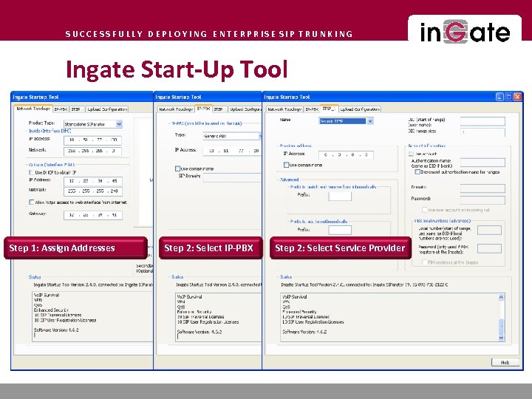Maximize the third Ingate Startup Tool window

508,97
